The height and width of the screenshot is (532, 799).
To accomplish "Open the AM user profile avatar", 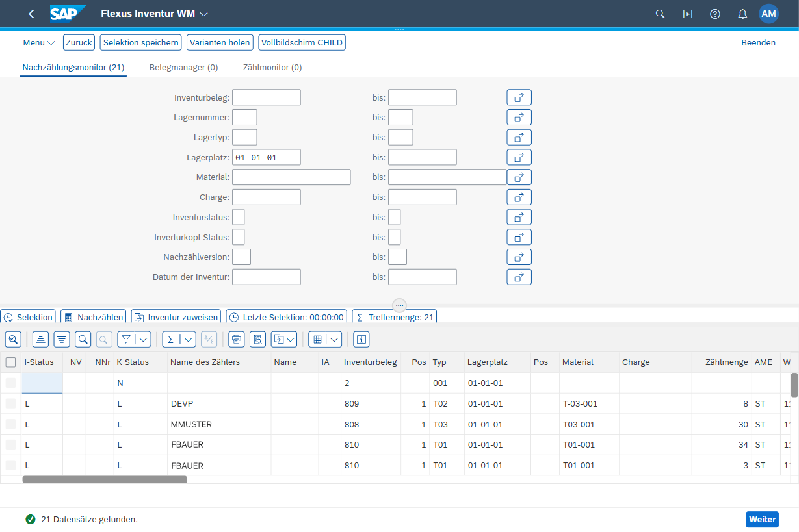I will tap(768, 14).
